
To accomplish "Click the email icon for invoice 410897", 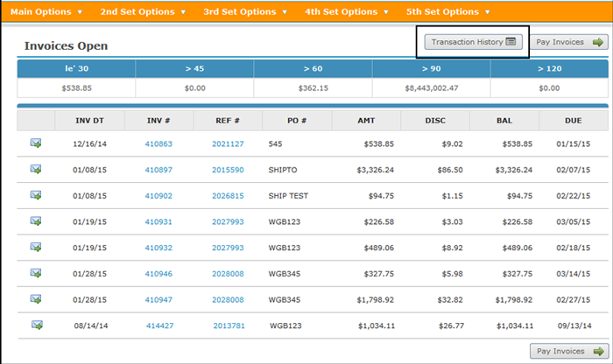I will coord(36,170).
